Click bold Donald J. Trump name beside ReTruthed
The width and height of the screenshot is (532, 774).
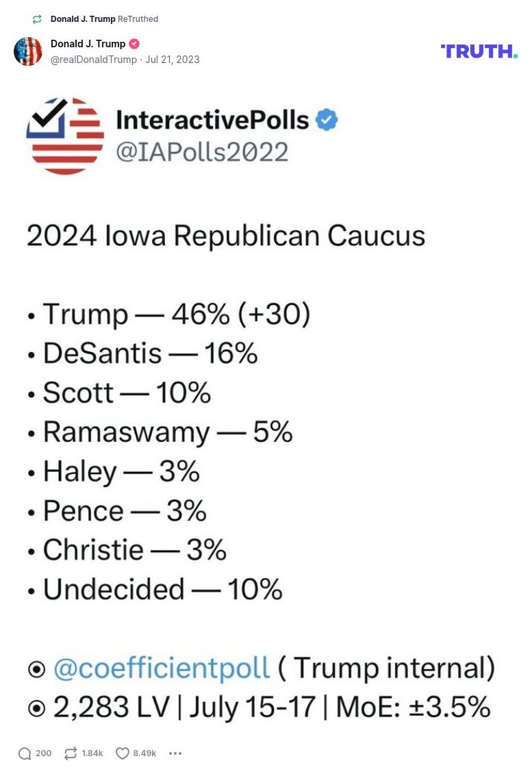coord(82,19)
